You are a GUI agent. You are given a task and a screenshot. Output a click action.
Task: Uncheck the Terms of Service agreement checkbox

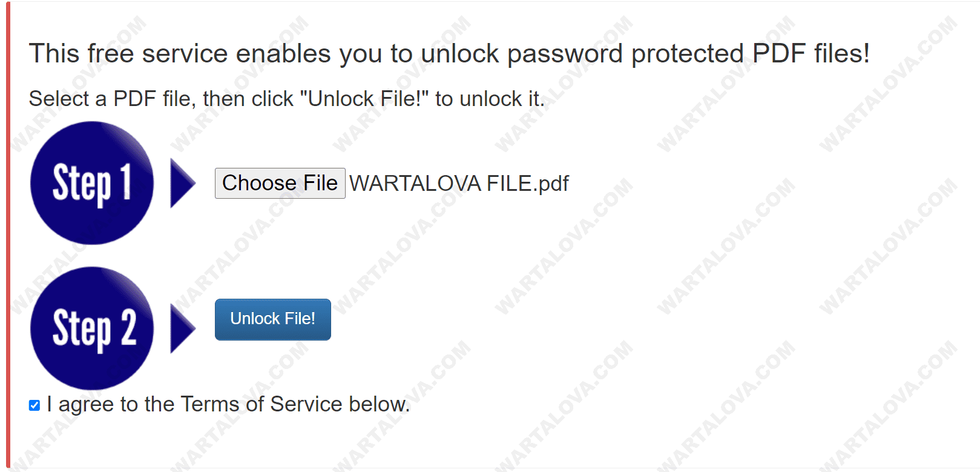pos(34,405)
